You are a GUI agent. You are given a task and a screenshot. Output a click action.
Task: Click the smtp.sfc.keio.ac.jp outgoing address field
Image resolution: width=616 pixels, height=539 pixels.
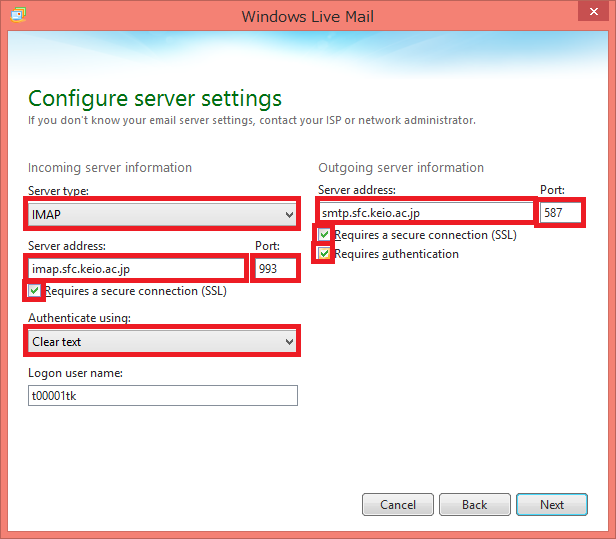coord(426,212)
